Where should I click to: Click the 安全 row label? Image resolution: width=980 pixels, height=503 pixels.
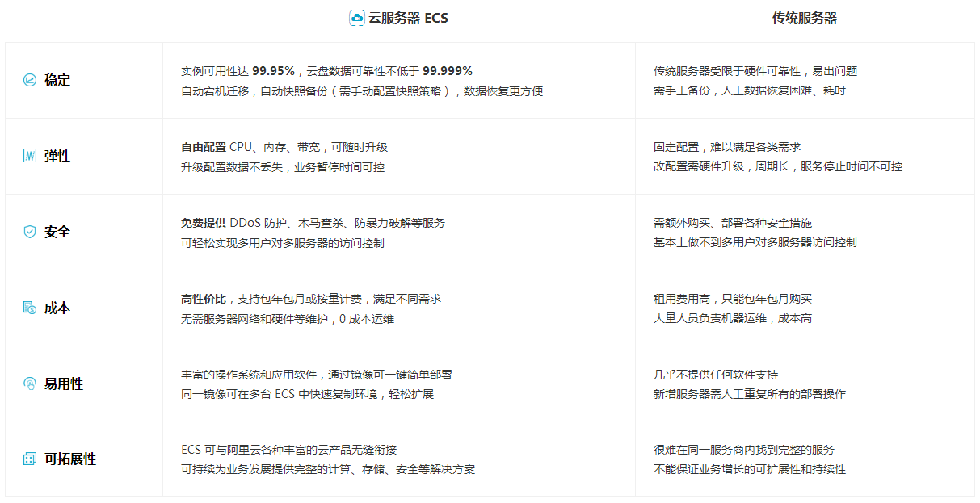coord(57,232)
